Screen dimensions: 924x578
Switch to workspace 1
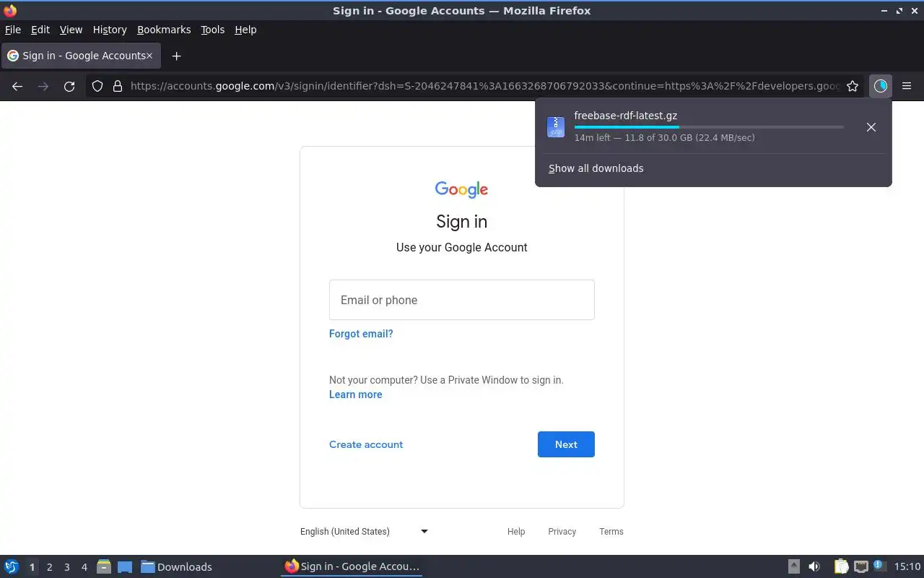tap(32, 567)
